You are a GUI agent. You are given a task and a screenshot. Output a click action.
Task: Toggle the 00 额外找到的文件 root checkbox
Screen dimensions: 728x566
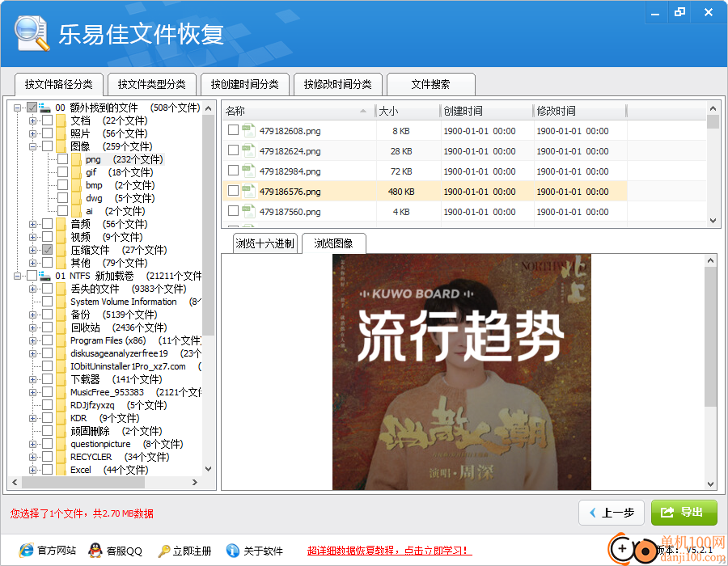point(32,108)
